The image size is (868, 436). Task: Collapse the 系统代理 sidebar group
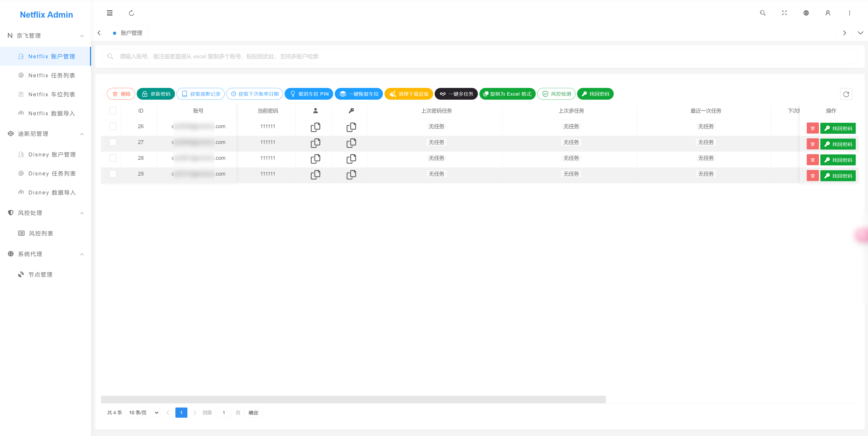(45, 254)
